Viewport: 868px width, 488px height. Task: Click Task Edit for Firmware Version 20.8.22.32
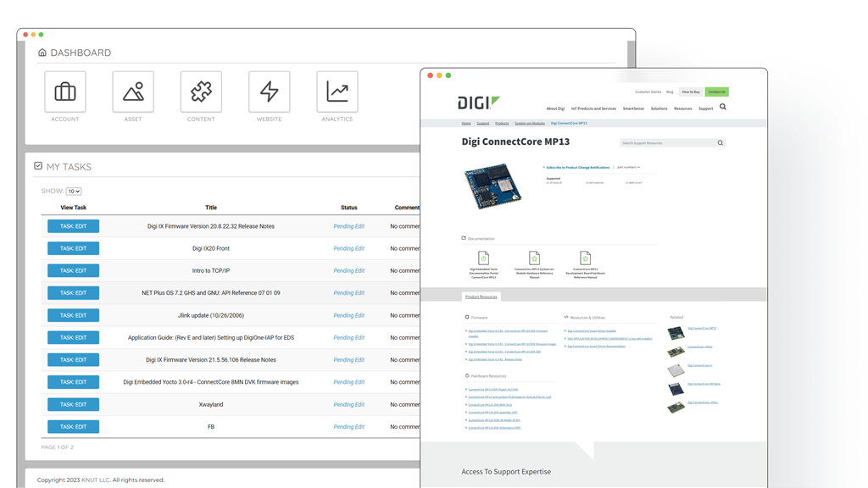click(x=73, y=226)
